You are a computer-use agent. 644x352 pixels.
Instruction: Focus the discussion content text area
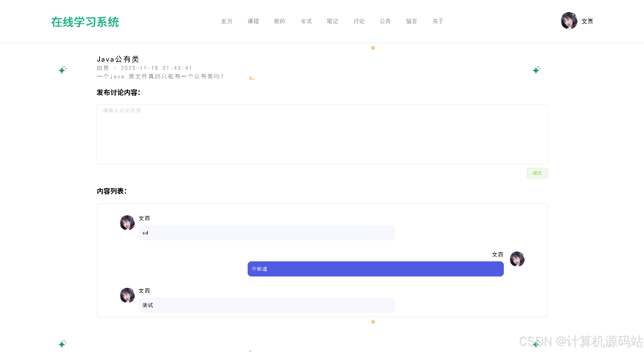pos(322,134)
